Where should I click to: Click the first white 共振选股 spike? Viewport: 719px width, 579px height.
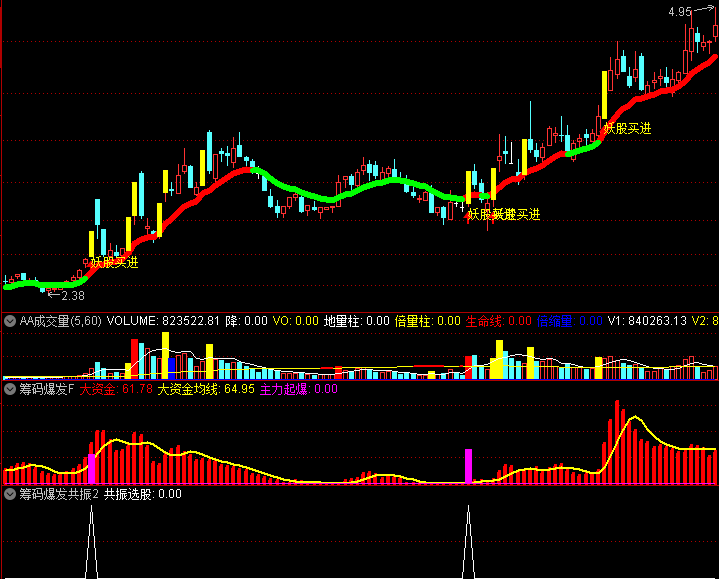92,541
